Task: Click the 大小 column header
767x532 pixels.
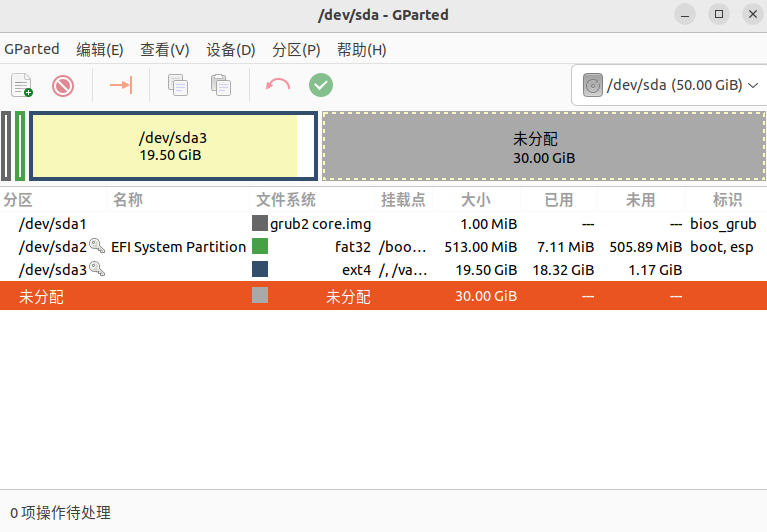Action: [x=475, y=200]
